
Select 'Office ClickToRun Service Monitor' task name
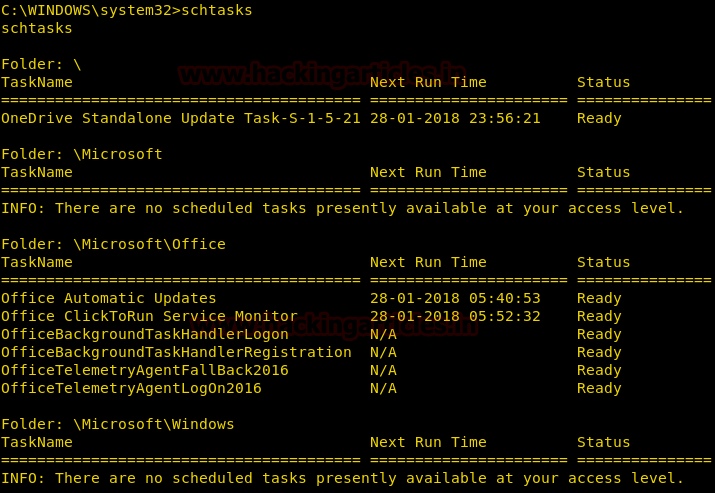pos(149,316)
